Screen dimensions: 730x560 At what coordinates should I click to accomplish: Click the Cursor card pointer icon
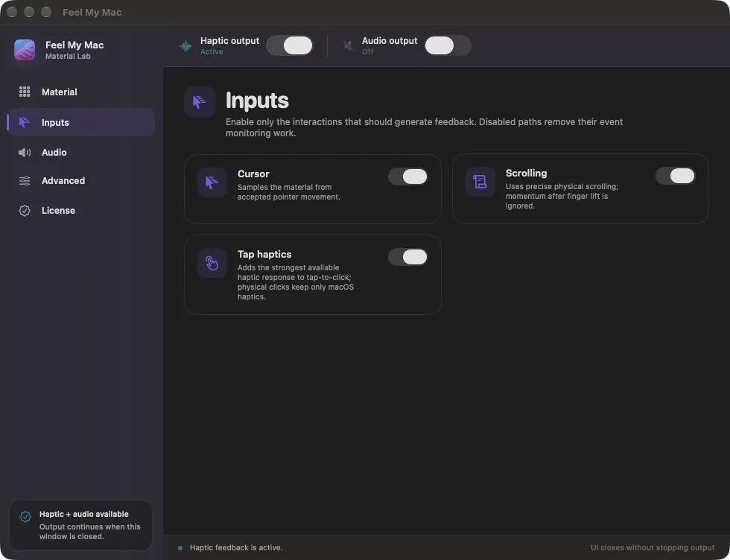tap(212, 182)
